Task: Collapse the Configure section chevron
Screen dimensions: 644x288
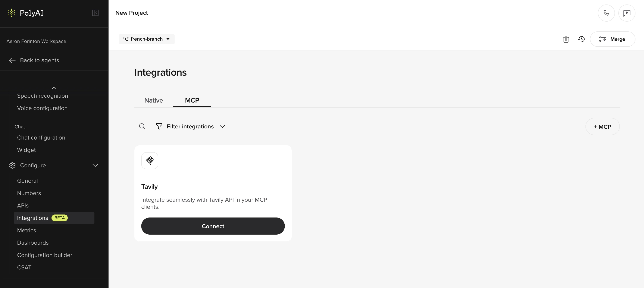Action: point(95,165)
